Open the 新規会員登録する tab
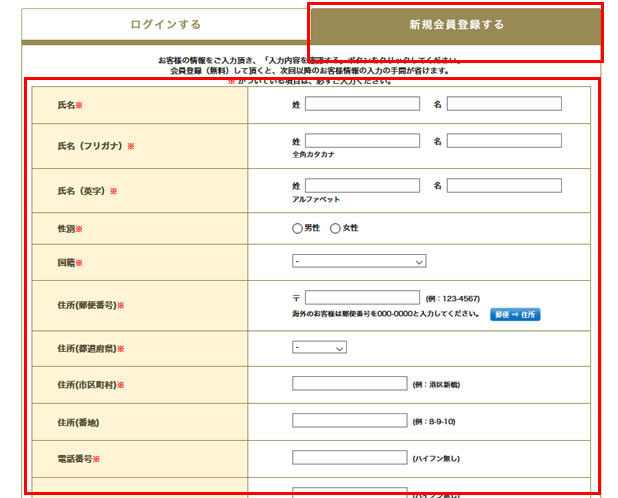Viewport: 618px width, 498px height. [456, 24]
